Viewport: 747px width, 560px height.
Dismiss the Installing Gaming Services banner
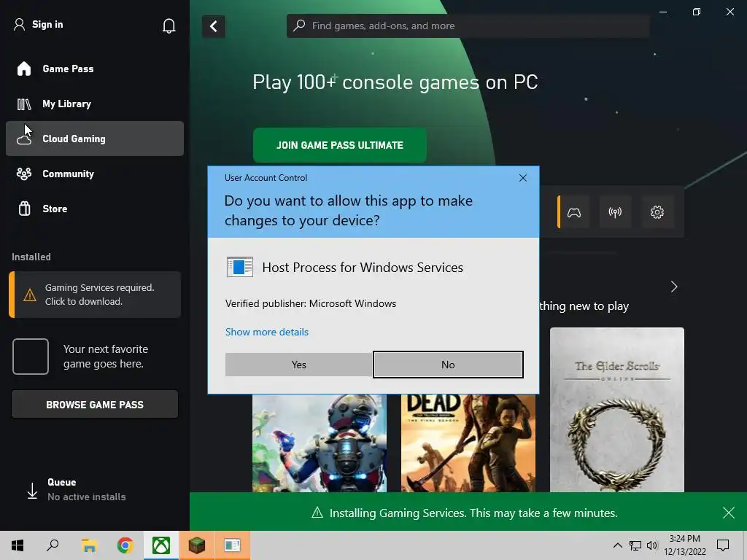pyautogui.click(x=729, y=513)
